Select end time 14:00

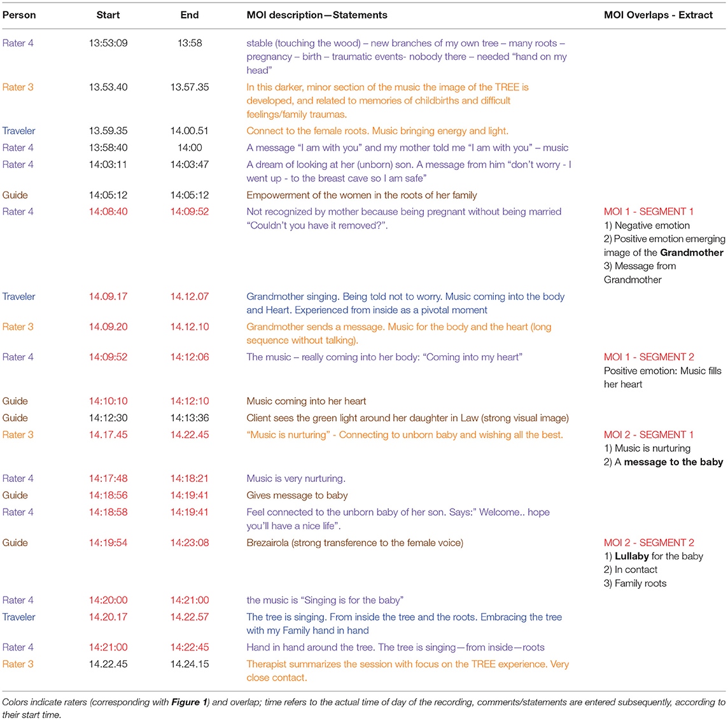tap(190, 148)
